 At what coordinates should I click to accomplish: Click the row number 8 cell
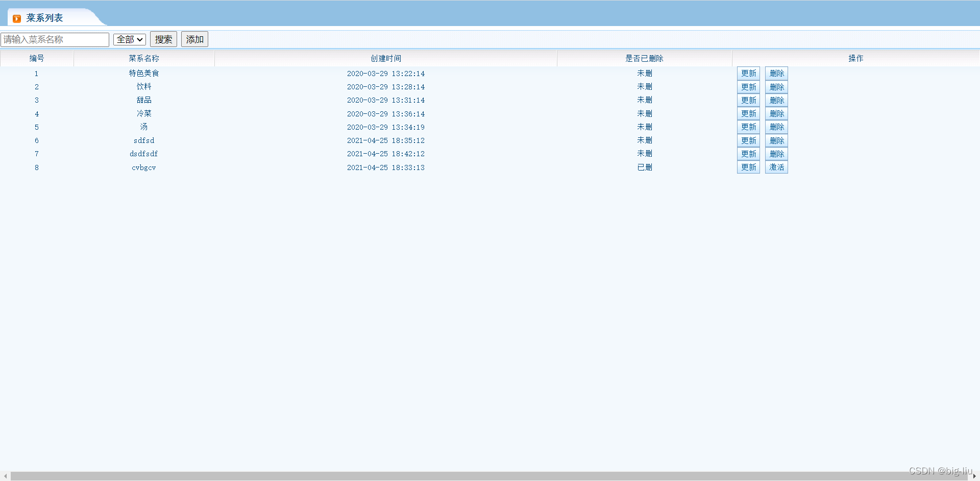pos(37,167)
